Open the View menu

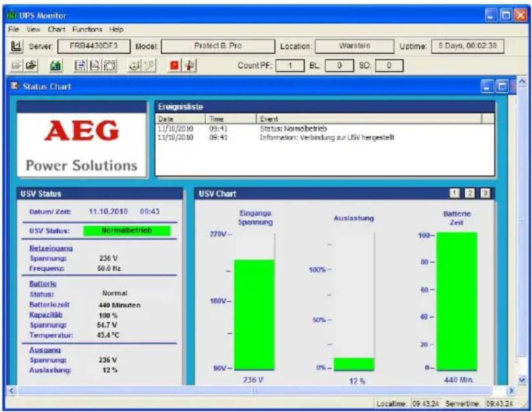tap(33, 29)
